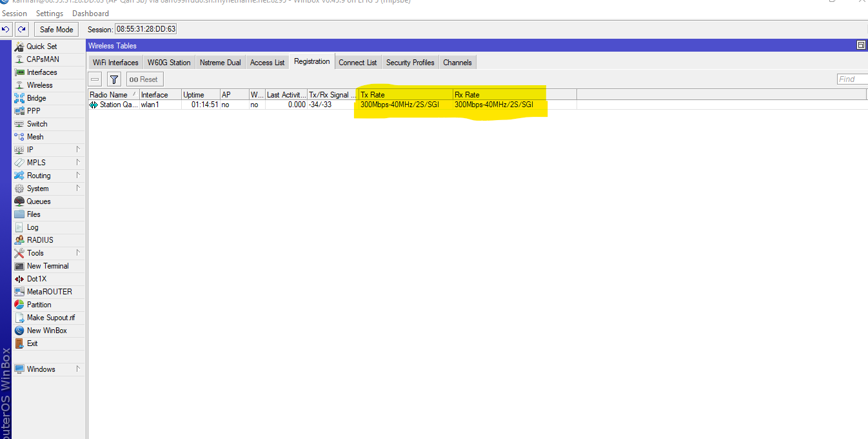Launch a New Terminal
This screenshot has height=439, width=868.
47,265
